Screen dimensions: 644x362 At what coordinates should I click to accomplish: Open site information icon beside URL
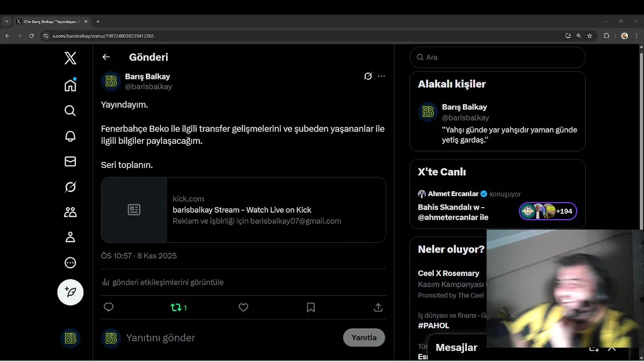pos(46,36)
